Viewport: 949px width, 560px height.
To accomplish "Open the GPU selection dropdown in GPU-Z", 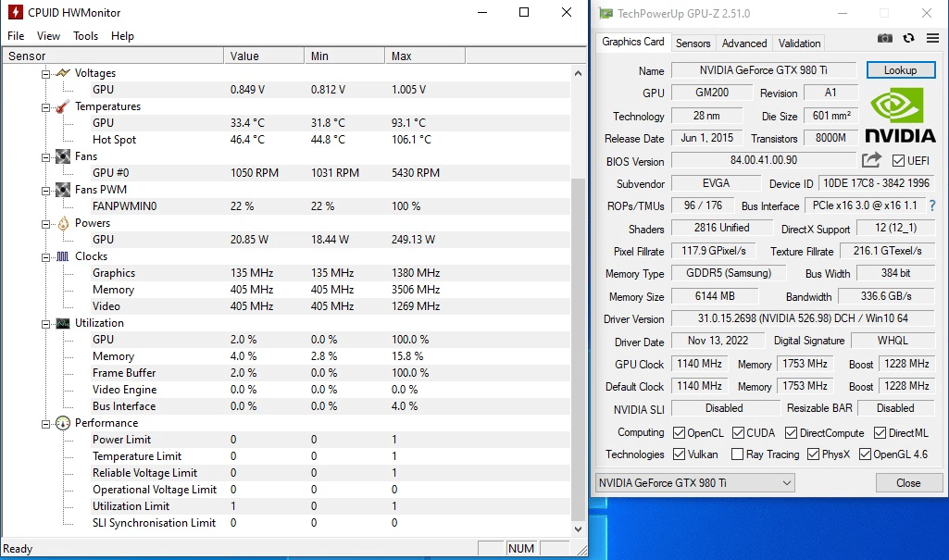I will (694, 482).
